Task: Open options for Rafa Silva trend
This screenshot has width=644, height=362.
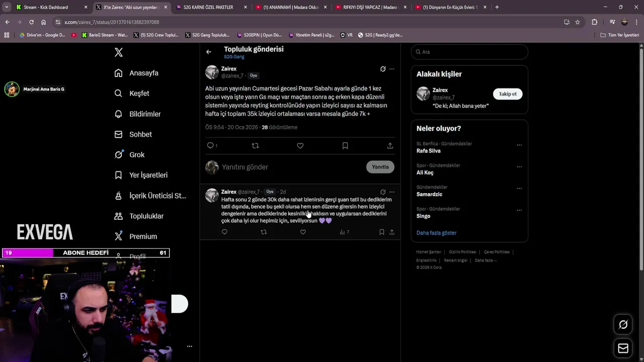Action: [x=519, y=145]
